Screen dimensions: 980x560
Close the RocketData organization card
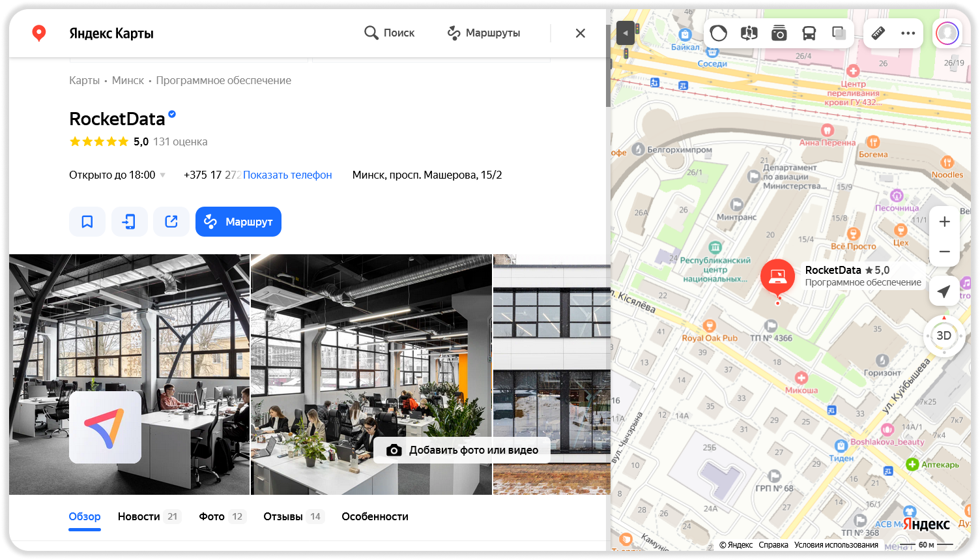coord(581,33)
